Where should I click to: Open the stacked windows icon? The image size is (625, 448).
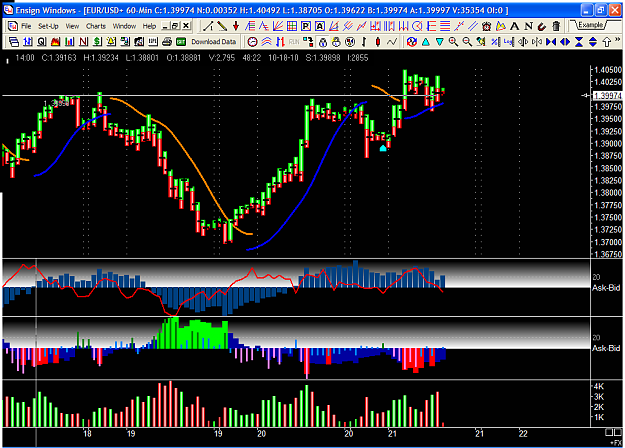pyautogui.click(x=14, y=41)
